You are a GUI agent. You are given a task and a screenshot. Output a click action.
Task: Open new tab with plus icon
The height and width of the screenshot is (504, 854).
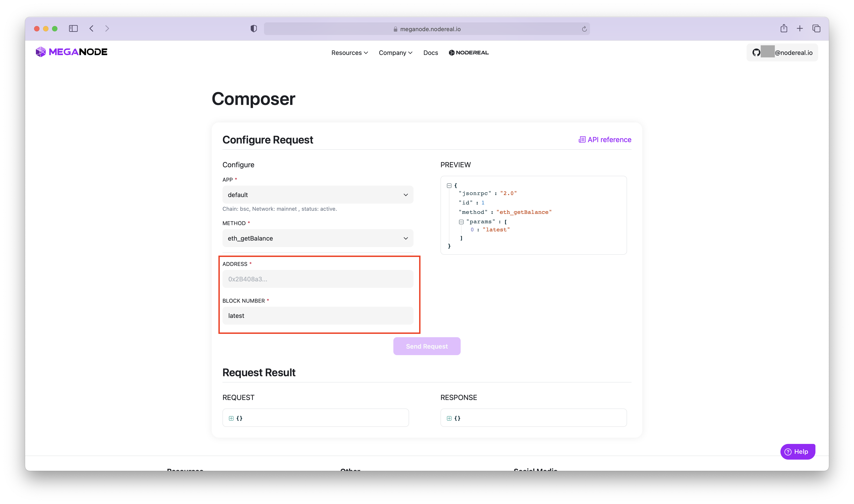coord(800,28)
